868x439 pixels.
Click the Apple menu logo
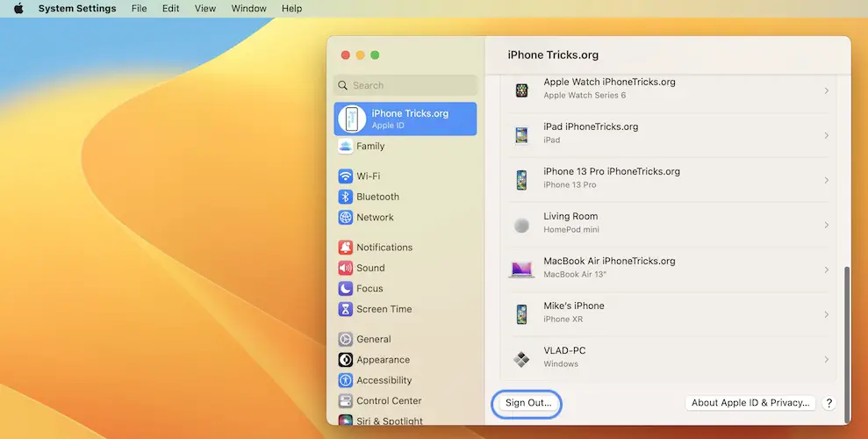pyautogui.click(x=18, y=9)
